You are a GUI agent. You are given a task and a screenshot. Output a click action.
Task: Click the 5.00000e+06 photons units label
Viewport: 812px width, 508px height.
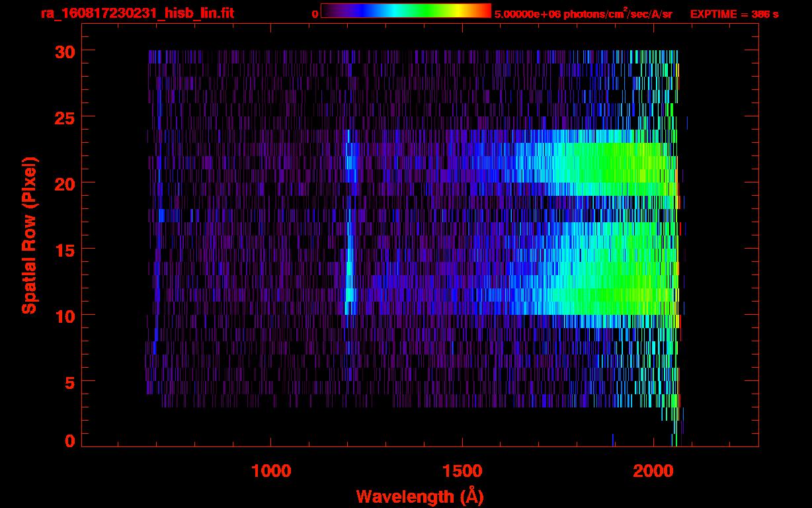583,13
